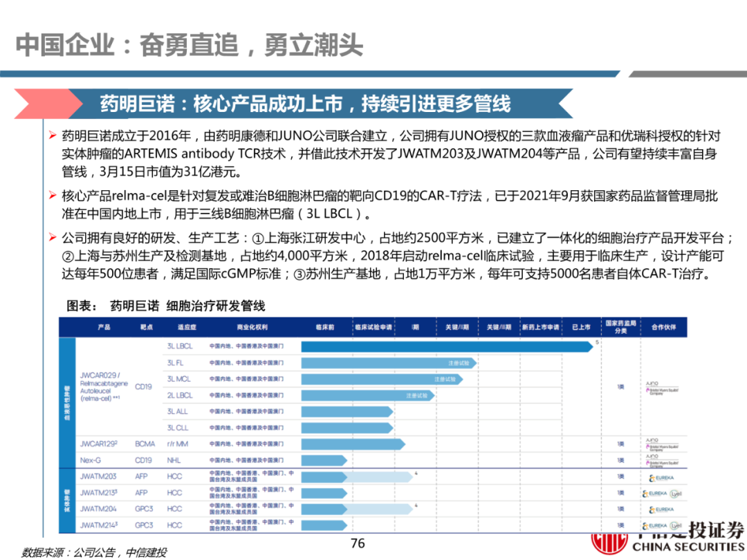
Task: Click the Lyell logo in the JWATM213 row
Action: point(676,494)
